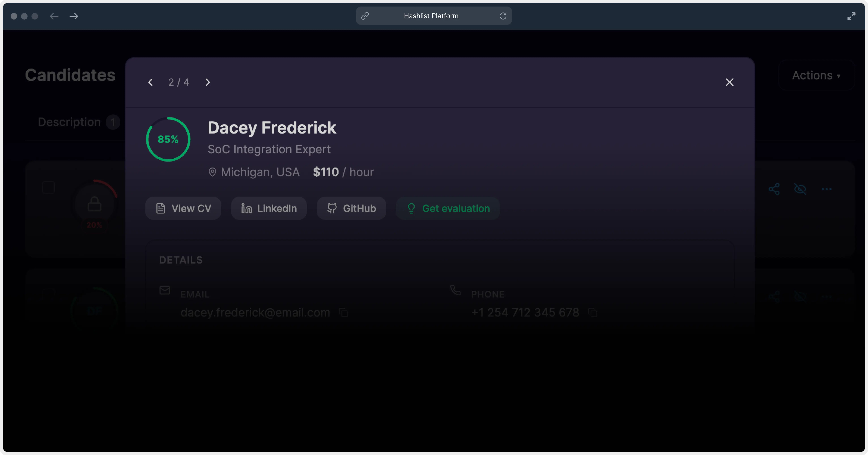
Task: Open the LinkedIn profile
Action: (x=269, y=208)
